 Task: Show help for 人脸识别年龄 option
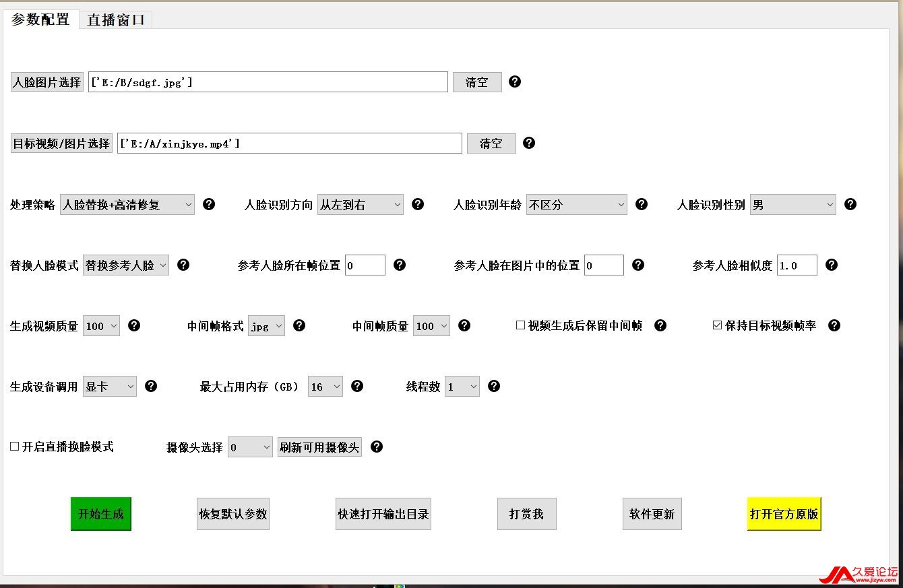(x=642, y=204)
